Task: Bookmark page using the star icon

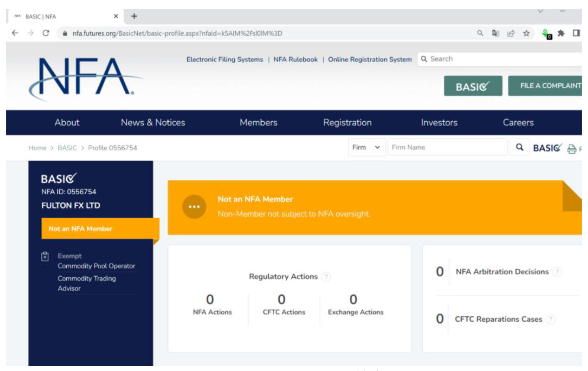Action: pyautogui.click(x=526, y=33)
